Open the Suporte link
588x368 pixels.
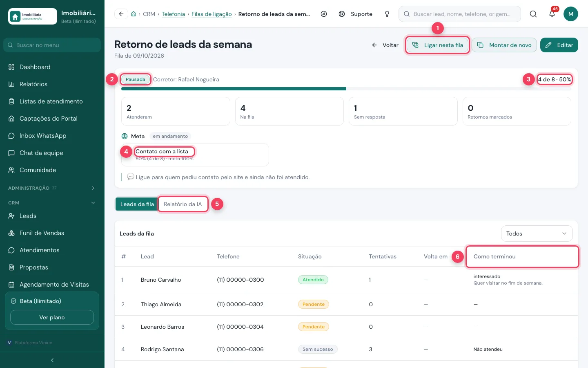356,14
